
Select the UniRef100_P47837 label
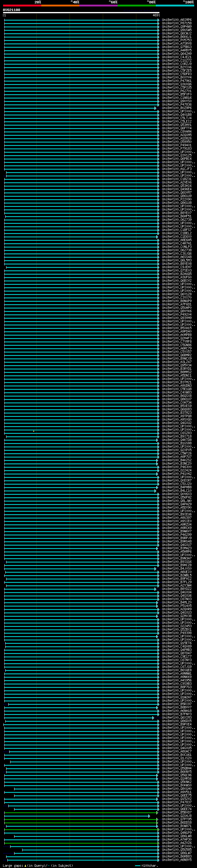point(177,802)
